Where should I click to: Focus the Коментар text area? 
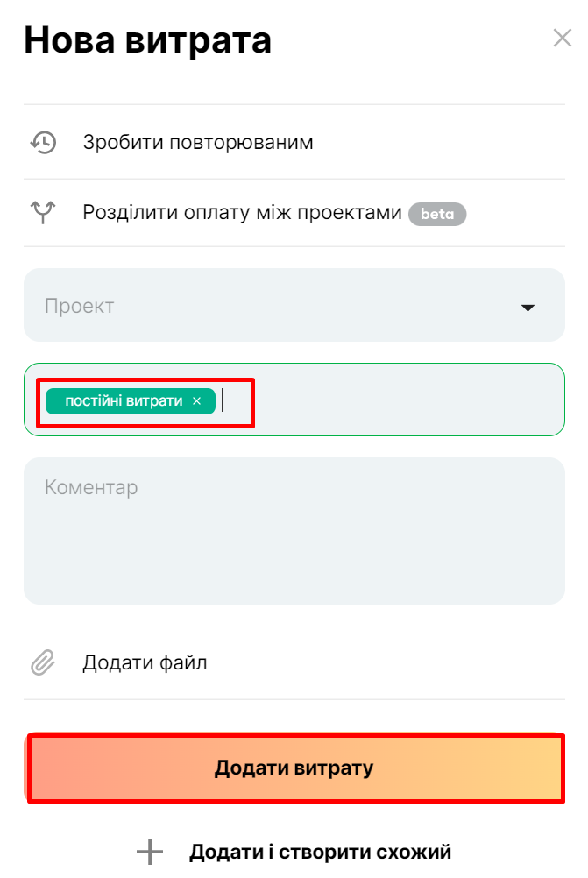[294, 531]
